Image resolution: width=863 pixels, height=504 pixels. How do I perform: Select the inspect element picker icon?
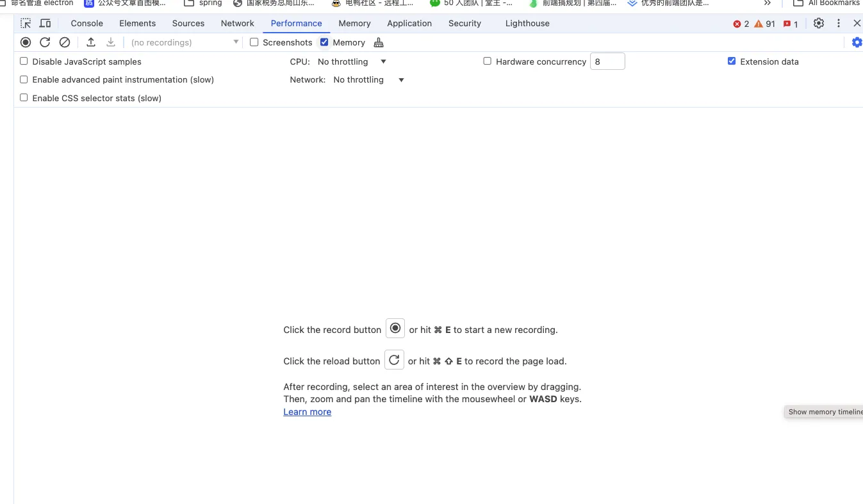pos(26,23)
